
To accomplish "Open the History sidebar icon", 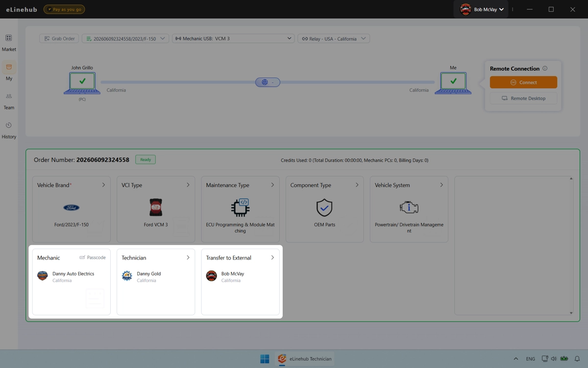I will pos(9,125).
